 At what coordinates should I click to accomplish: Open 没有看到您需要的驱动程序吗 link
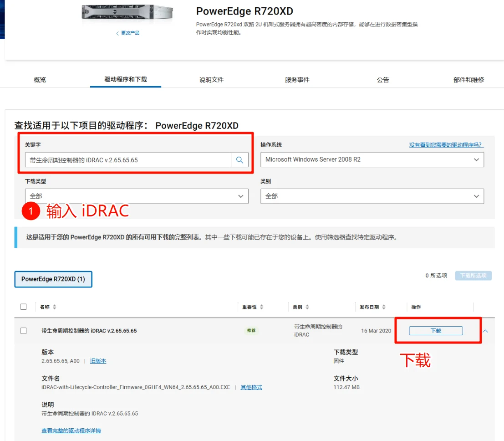click(x=446, y=145)
